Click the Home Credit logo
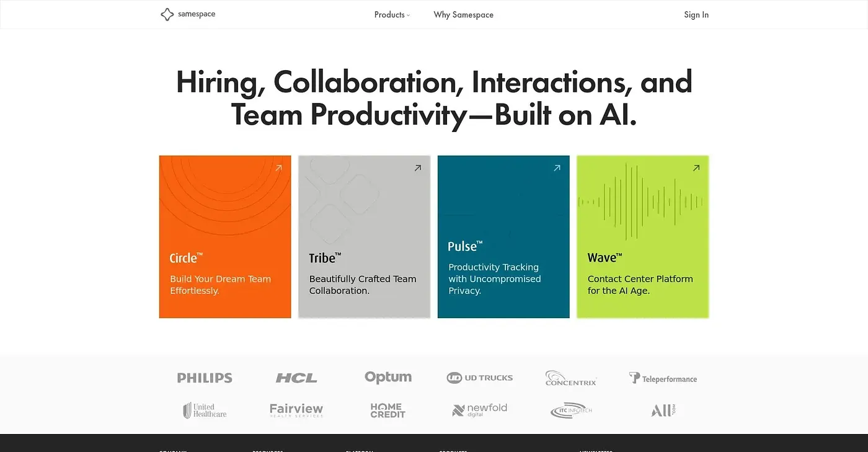 pyautogui.click(x=388, y=410)
